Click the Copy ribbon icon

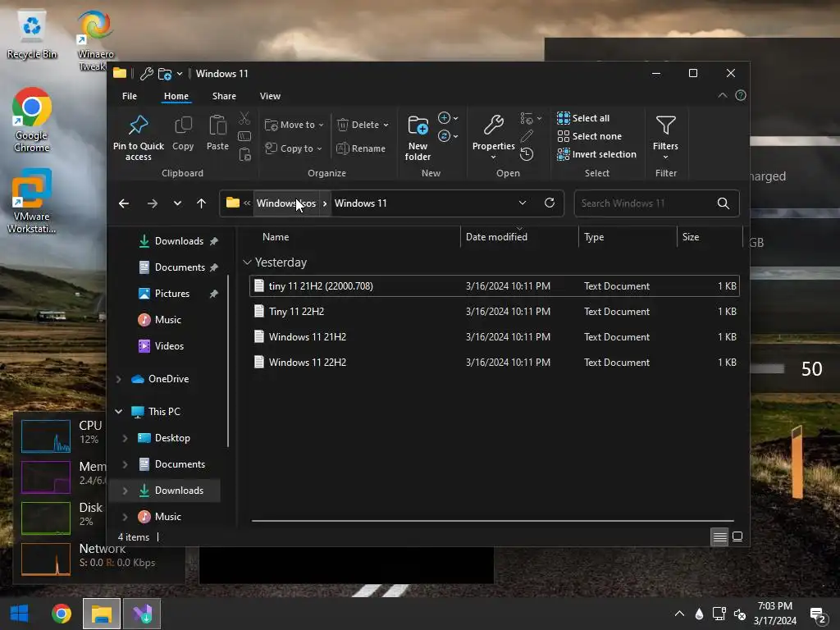tap(183, 126)
